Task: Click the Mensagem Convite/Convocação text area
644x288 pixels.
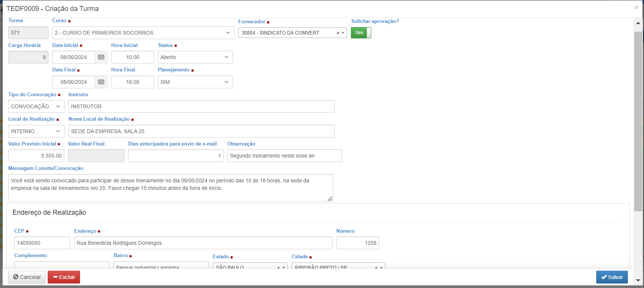Action: (171, 188)
